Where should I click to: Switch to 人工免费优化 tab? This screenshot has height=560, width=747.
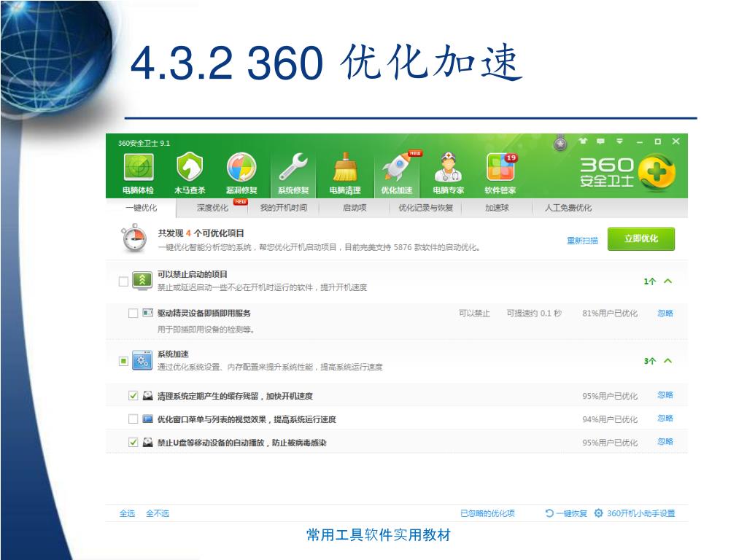(568, 208)
